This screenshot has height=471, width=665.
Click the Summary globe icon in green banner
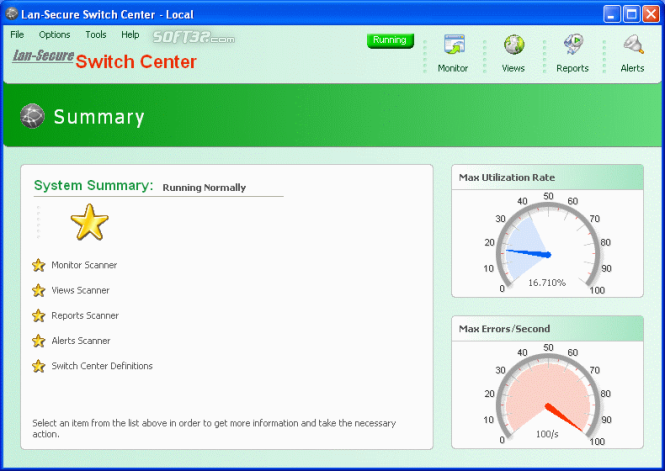tap(32, 116)
